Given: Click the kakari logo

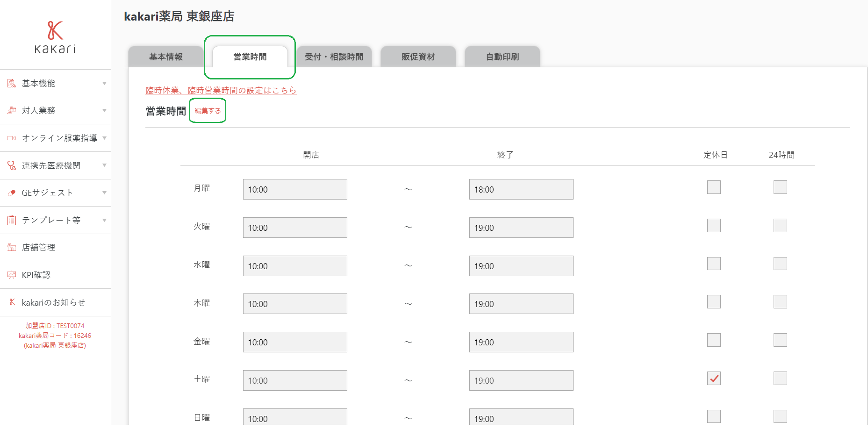Looking at the screenshot, I should point(55,37).
